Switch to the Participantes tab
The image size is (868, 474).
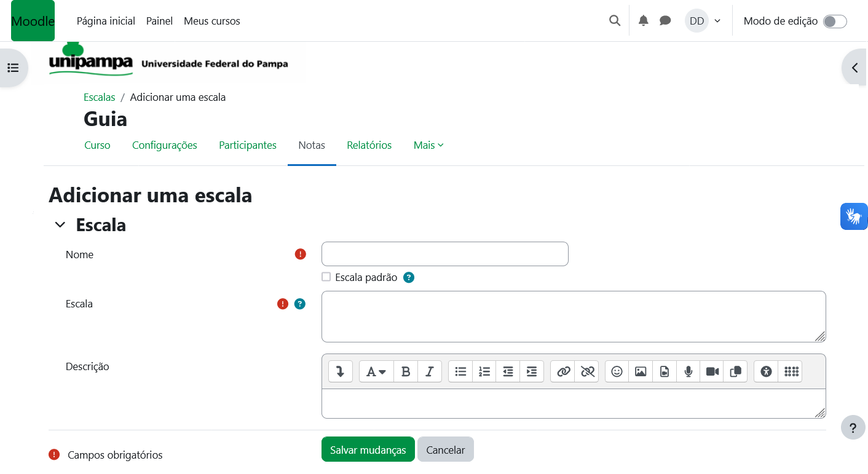tap(248, 145)
